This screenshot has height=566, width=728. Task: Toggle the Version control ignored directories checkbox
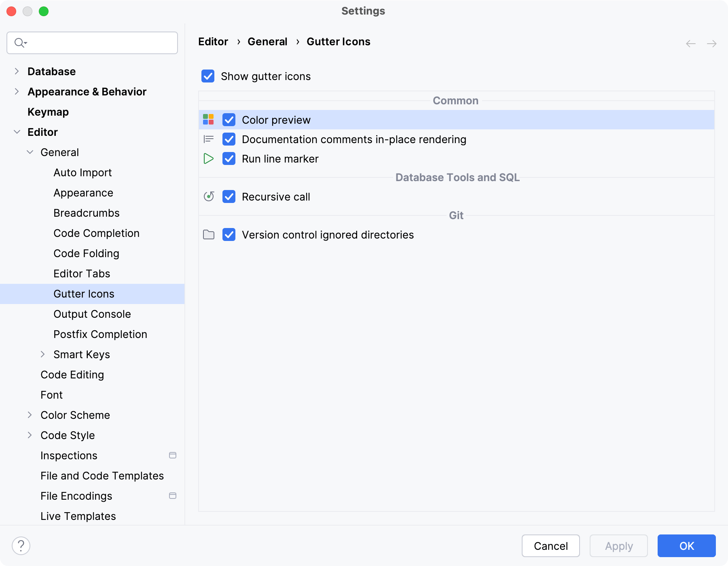pos(229,235)
